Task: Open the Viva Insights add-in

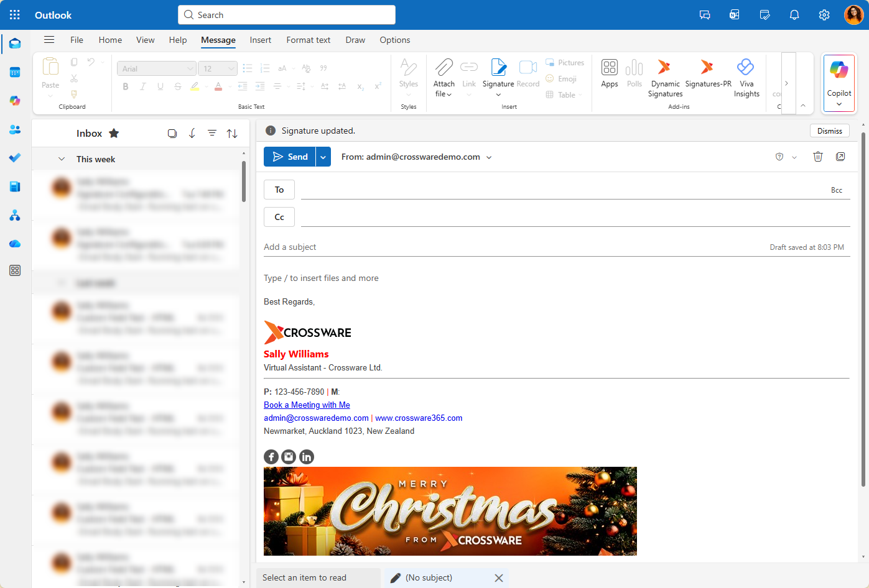Action: (x=746, y=68)
